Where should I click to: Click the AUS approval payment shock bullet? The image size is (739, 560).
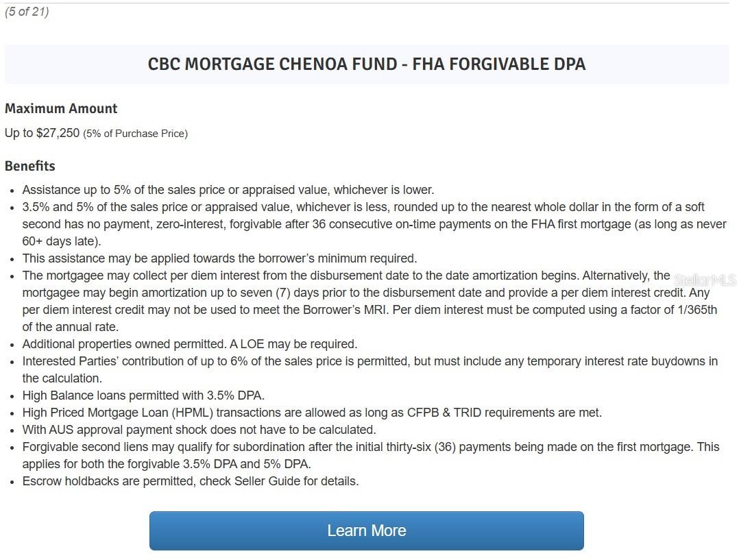click(199, 430)
